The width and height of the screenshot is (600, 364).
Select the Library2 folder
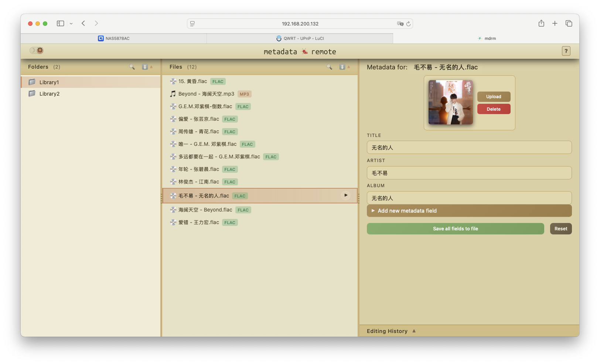click(x=50, y=94)
